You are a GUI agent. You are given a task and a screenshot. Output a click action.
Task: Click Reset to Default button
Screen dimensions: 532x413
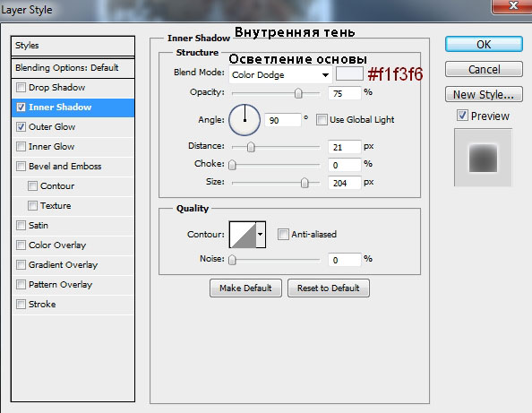click(329, 288)
